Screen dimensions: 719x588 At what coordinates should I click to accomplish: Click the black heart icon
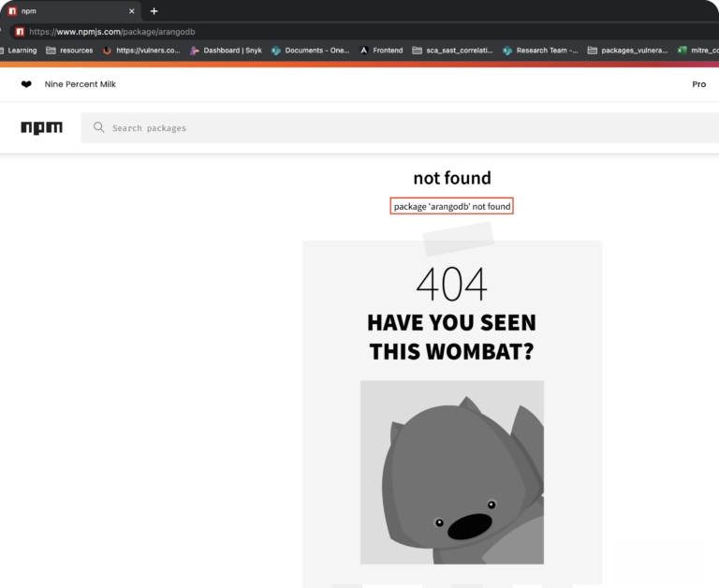coord(26,84)
